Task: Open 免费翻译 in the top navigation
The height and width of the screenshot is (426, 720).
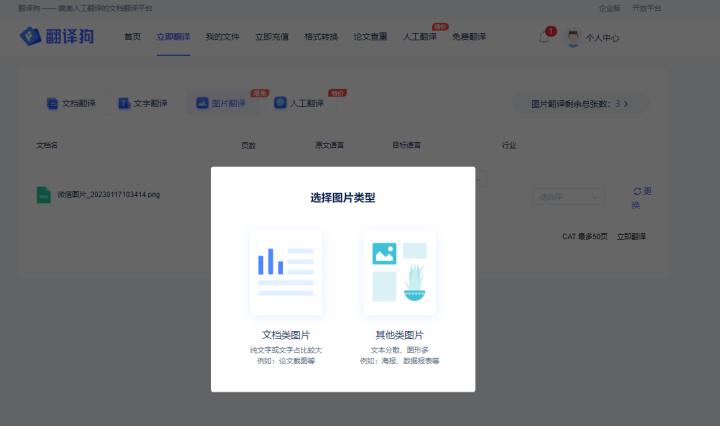Action: [469, 36]
